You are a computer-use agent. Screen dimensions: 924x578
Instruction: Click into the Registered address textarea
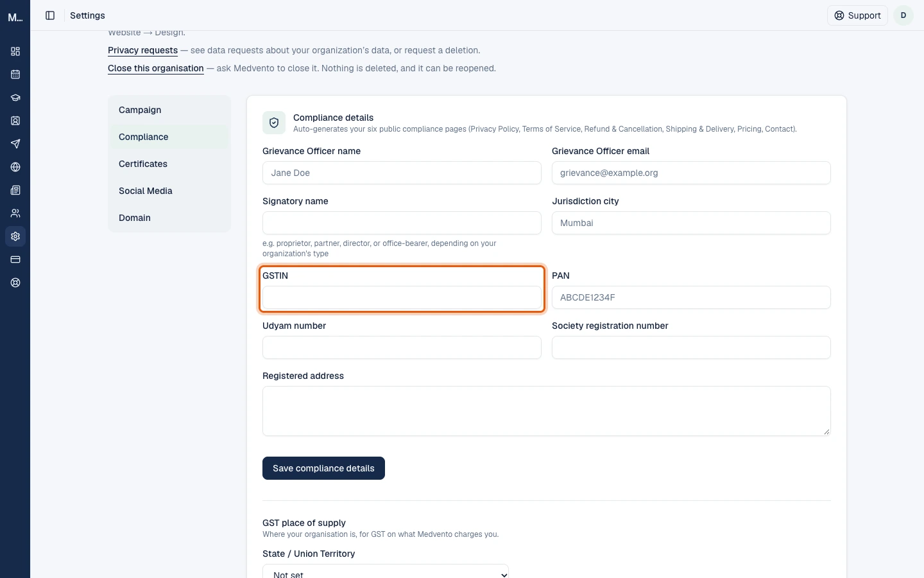pos(547,411)
